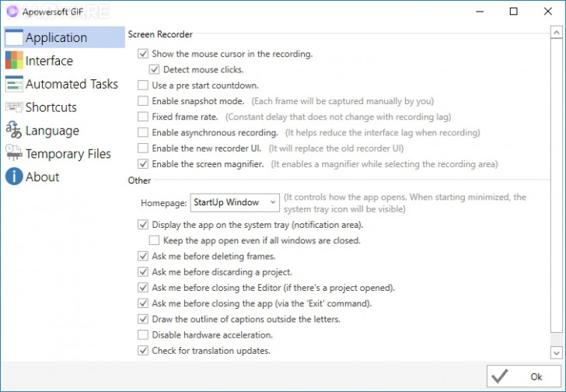Disable the screen magnifier checkbox
The image size is (566, 392).
(143, 164)
